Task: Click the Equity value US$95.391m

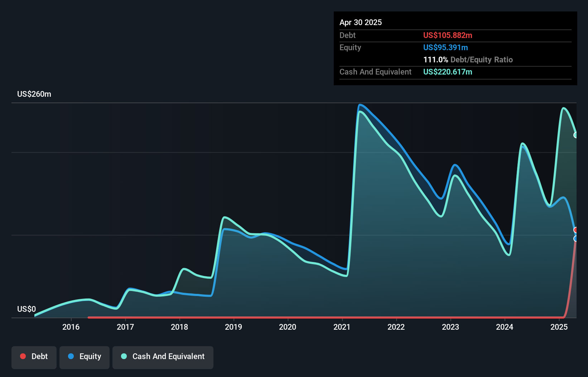Action: [x=445, y=47]
